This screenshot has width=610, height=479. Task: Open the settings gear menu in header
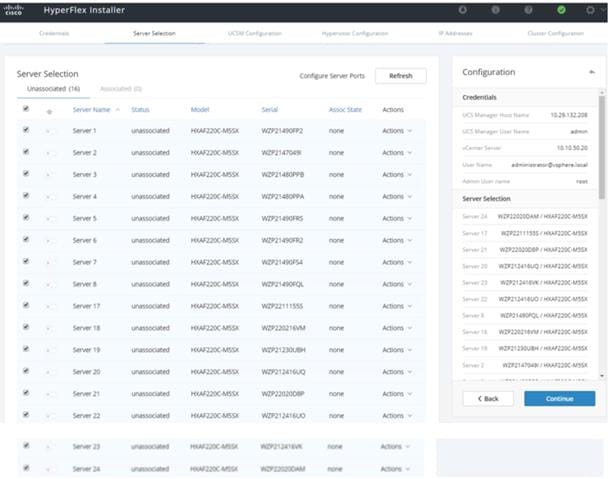tap(590, 10)
